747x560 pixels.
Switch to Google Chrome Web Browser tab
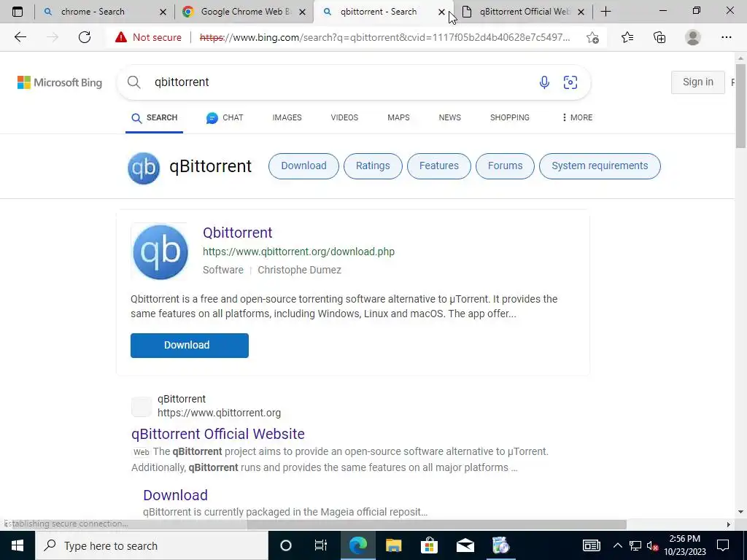(243, 12)
